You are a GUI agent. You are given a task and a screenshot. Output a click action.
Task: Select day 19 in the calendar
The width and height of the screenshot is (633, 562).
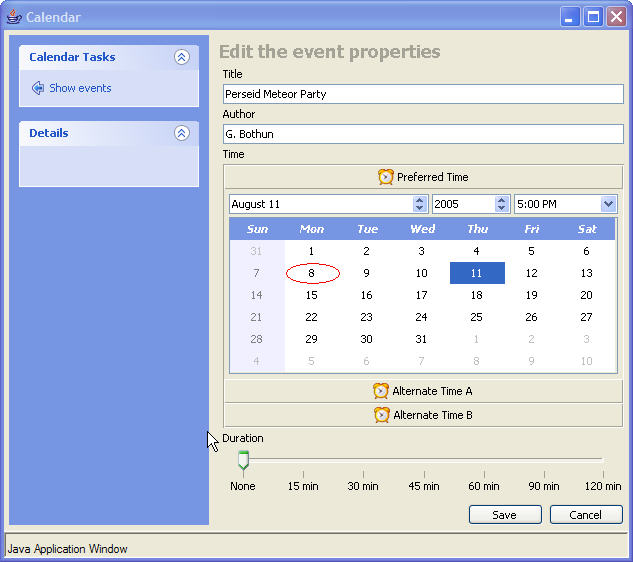[x=532, y=295]
